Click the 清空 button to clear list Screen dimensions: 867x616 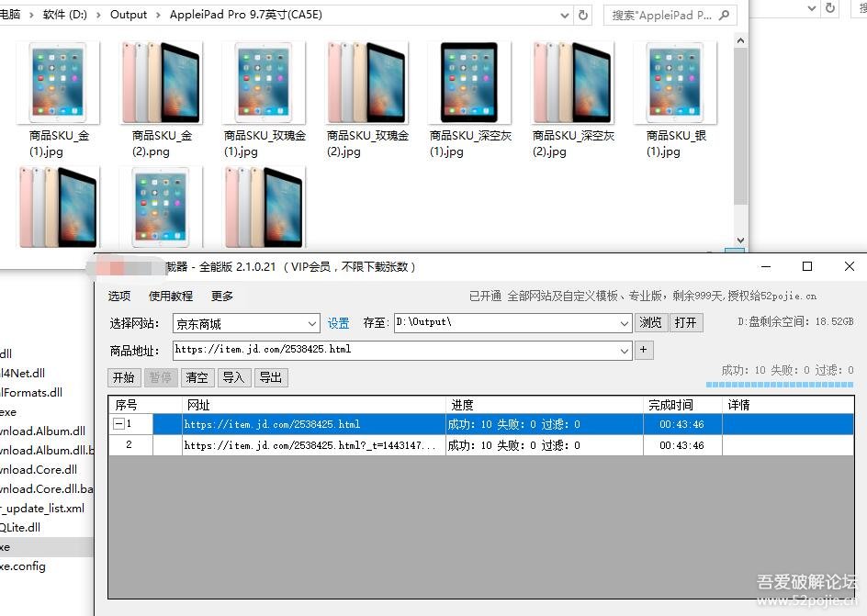point(197,377)
